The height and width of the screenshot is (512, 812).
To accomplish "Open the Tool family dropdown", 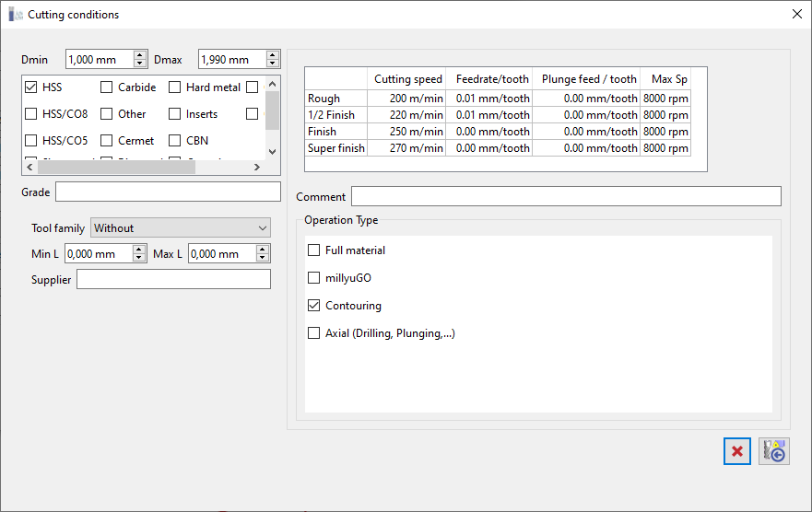I will click(181, 228).
